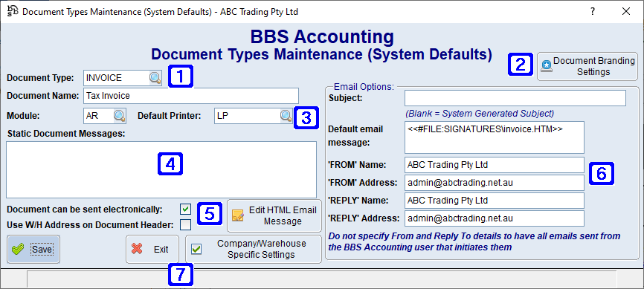Open the Module lookup magnifier
This screenshot has width=644, height=289.
119,116
